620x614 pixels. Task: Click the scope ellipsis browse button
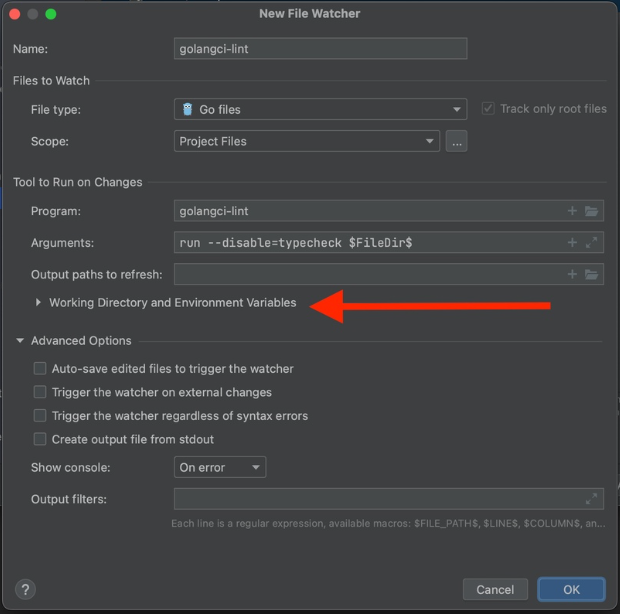456,141
